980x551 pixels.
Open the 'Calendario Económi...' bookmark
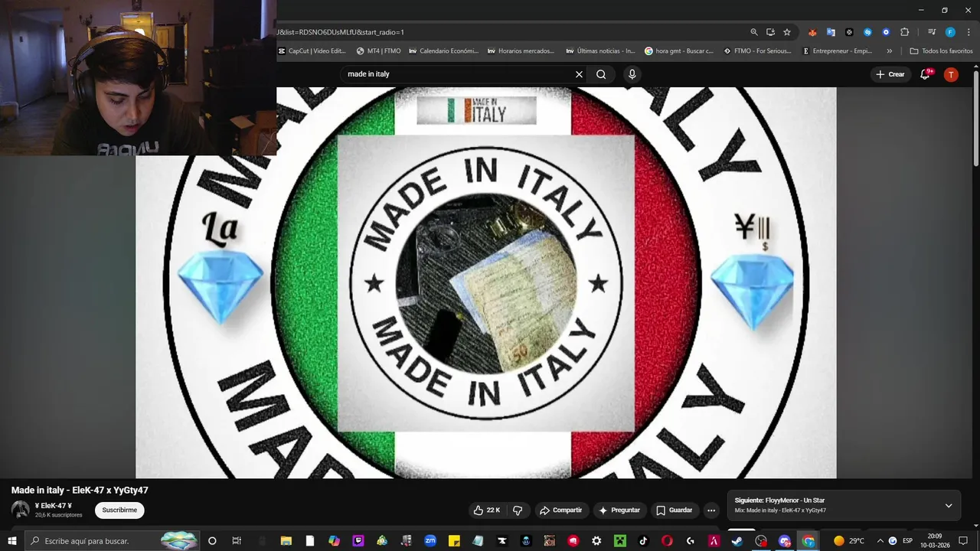click(x=444, y=51)
